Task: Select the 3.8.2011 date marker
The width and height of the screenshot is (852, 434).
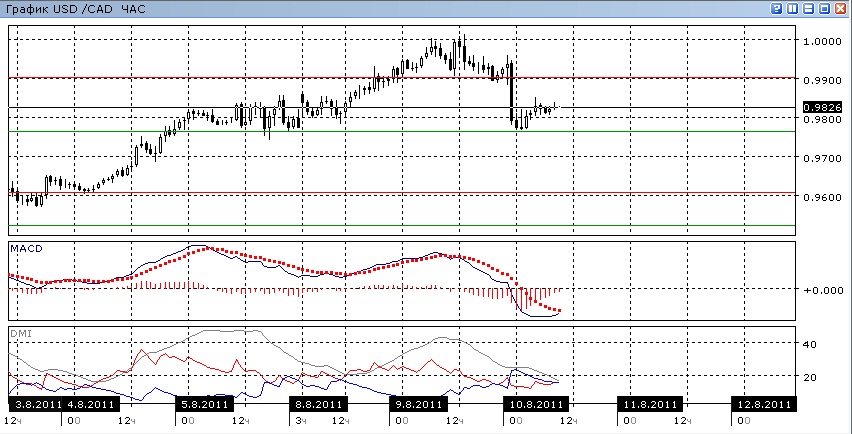Action: coord(35,404)
